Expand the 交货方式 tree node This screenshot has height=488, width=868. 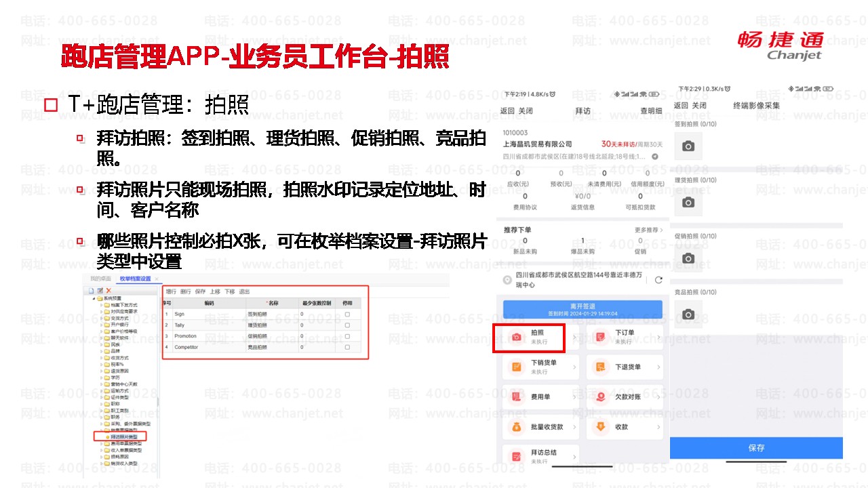(x=102, y=318)
